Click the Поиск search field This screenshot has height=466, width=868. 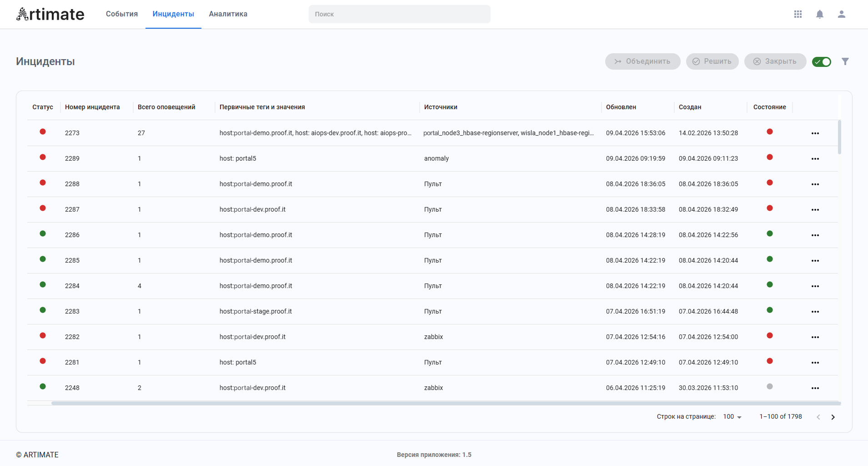point(399,14)
